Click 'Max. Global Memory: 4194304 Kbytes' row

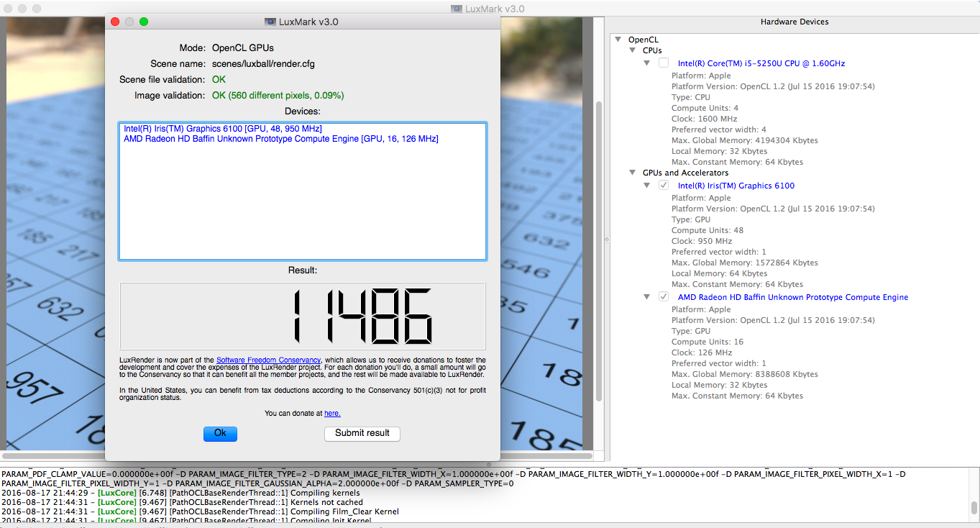pyautogui.click(x=745, y=140)
